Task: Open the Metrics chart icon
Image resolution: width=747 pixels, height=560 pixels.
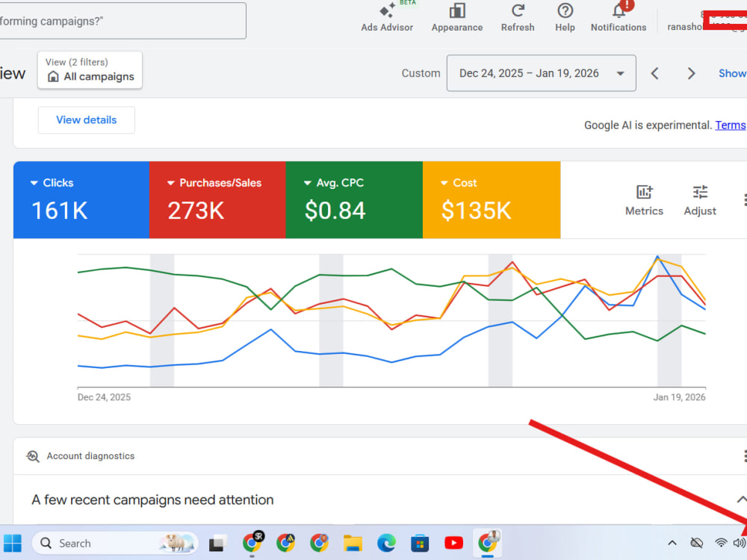Action: click(644, 200)
